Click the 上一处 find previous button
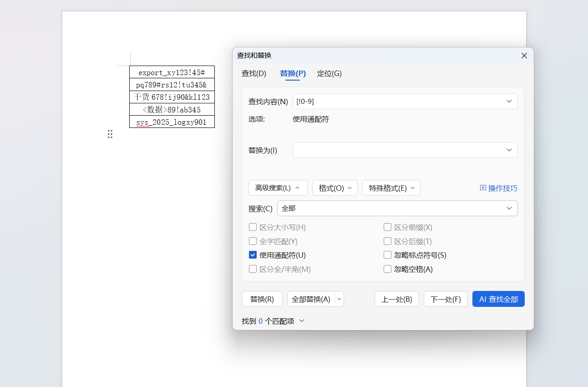The image size is (588, 387). pos(396,299)
